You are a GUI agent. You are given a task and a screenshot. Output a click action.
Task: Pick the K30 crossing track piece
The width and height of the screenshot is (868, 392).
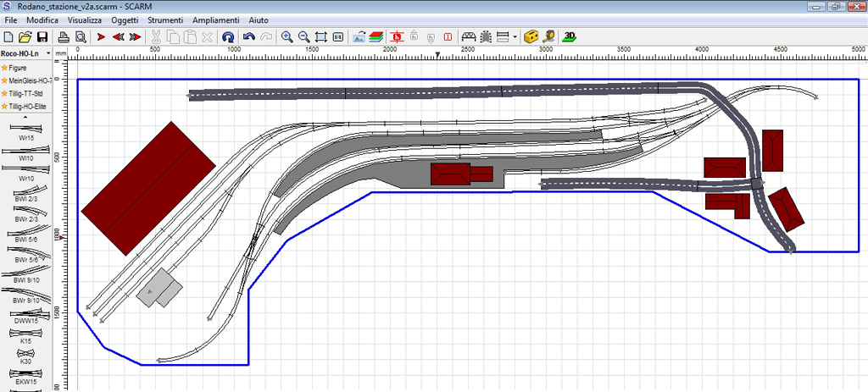click(x=25, y=353)
